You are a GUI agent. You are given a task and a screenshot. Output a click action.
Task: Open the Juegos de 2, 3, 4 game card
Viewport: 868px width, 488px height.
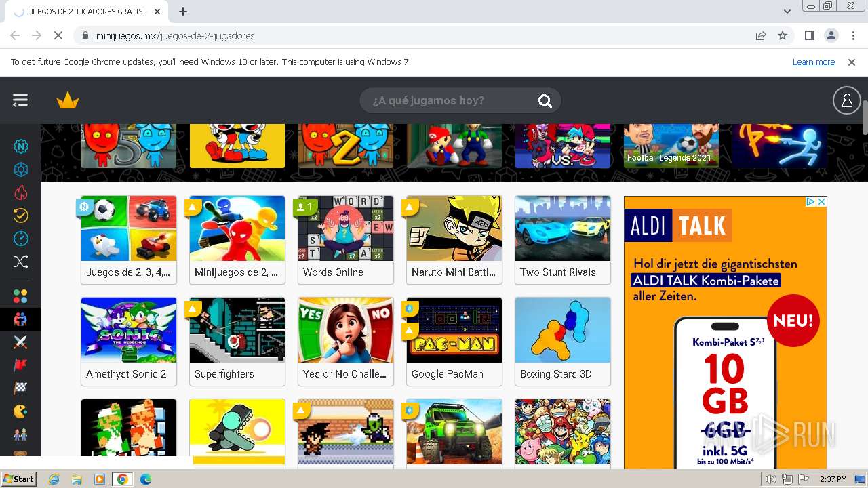(x=129, y=240)
